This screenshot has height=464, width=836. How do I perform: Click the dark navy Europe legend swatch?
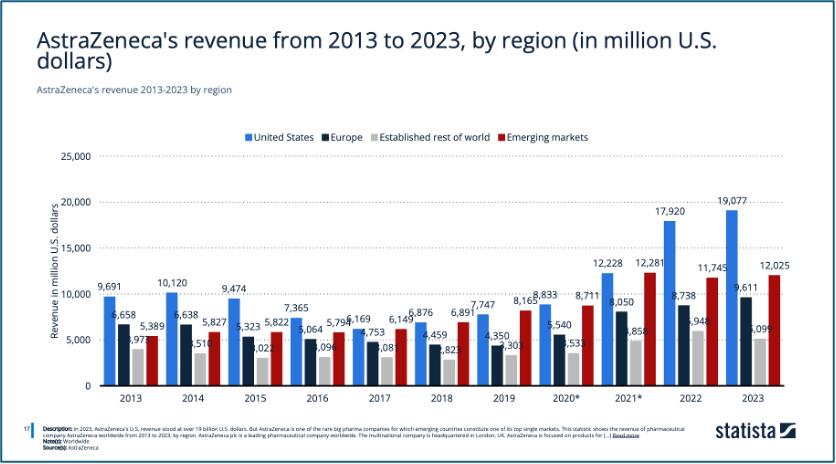(x=325, y=138)
